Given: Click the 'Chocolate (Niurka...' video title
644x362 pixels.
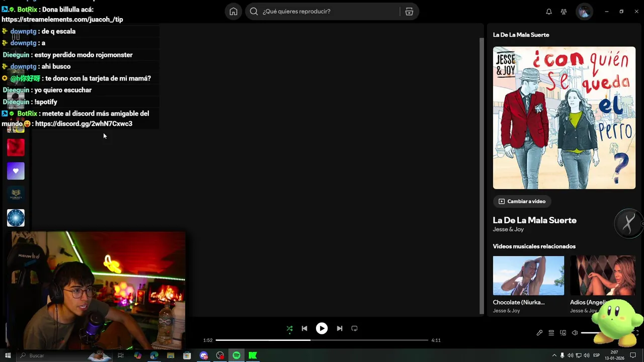Looking at the screenshot, I should [519, 302].
